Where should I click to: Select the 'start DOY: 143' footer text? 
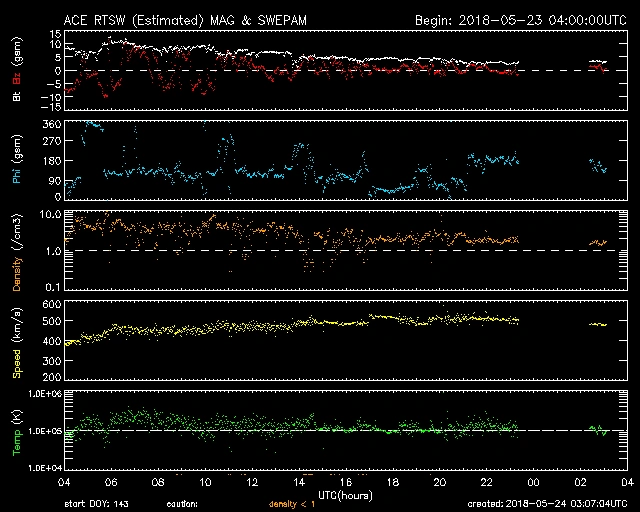pos(96,504)
